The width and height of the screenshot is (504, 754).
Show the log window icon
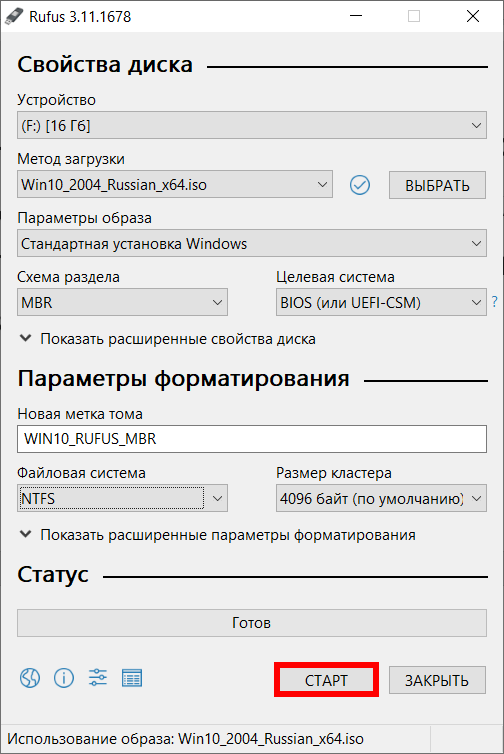click(132, 678)
